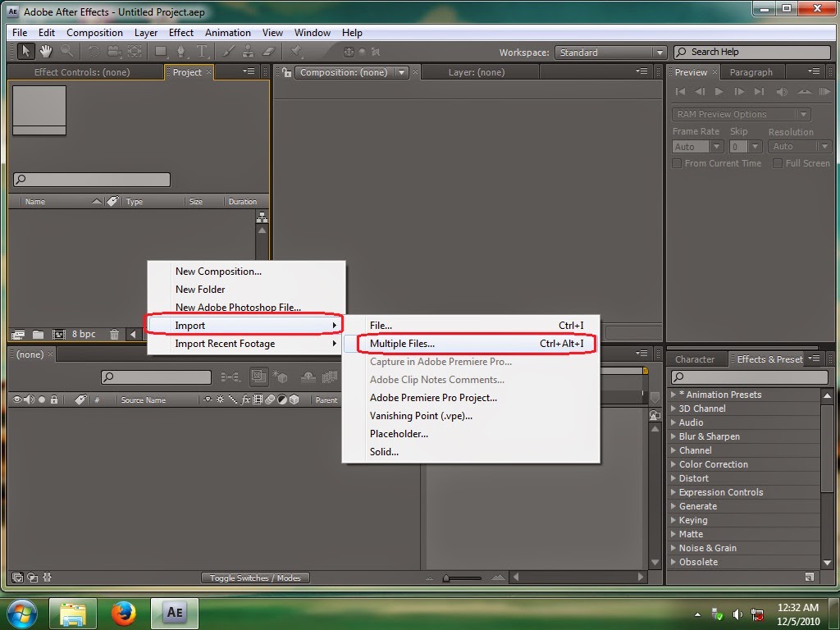Switch to the Character tab
The image size is (840, 630).
coord(694,359)
